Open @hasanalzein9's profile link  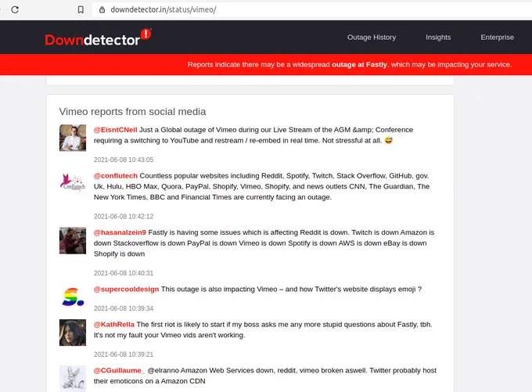click(x=120, y=232)
